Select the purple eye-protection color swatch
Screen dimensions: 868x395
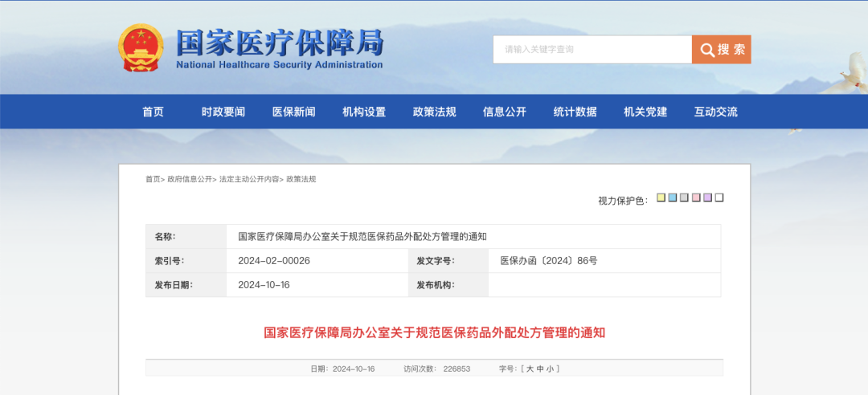(707, 197)
